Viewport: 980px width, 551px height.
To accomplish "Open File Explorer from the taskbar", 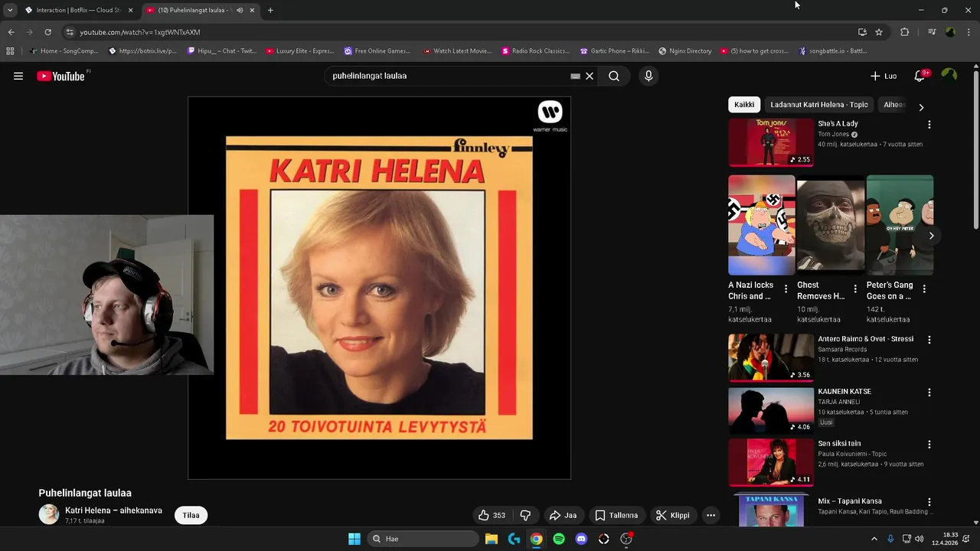I will pos(492,539).
